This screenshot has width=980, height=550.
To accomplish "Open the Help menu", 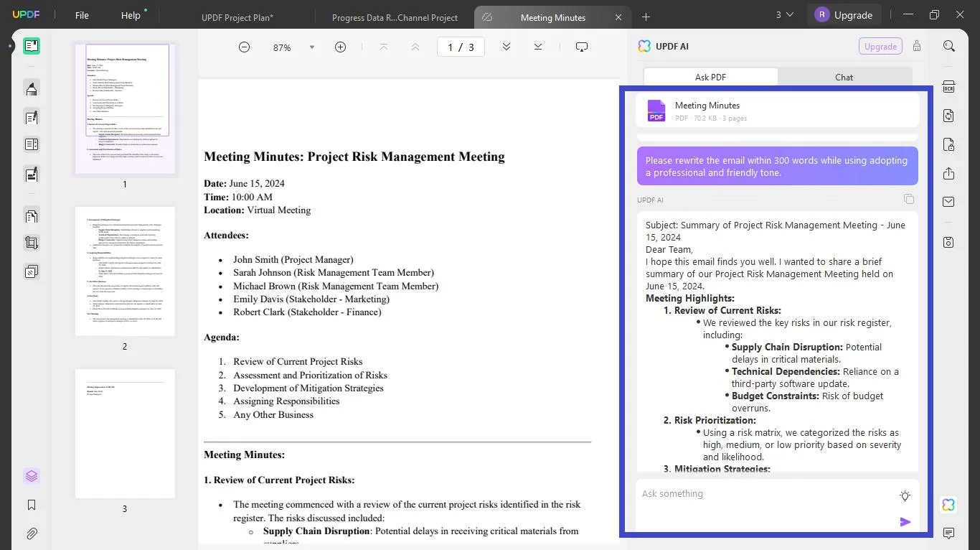I will tap(130, 15).
